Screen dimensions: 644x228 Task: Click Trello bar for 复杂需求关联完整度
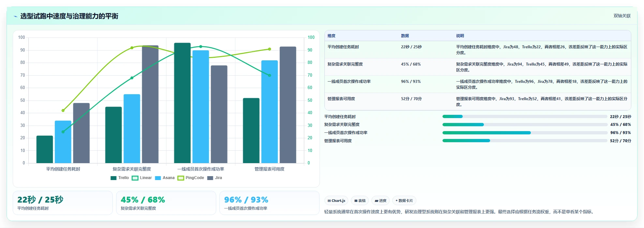(113, 135)
